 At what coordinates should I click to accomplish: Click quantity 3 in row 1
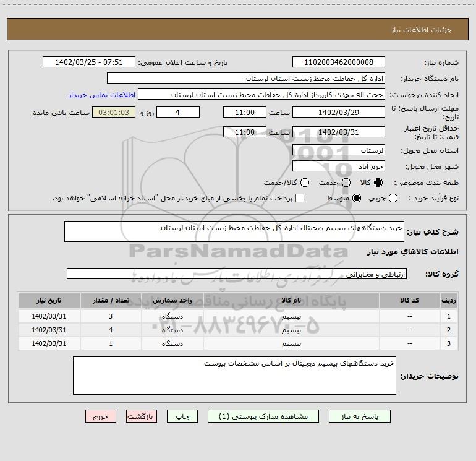pos(111,316)
